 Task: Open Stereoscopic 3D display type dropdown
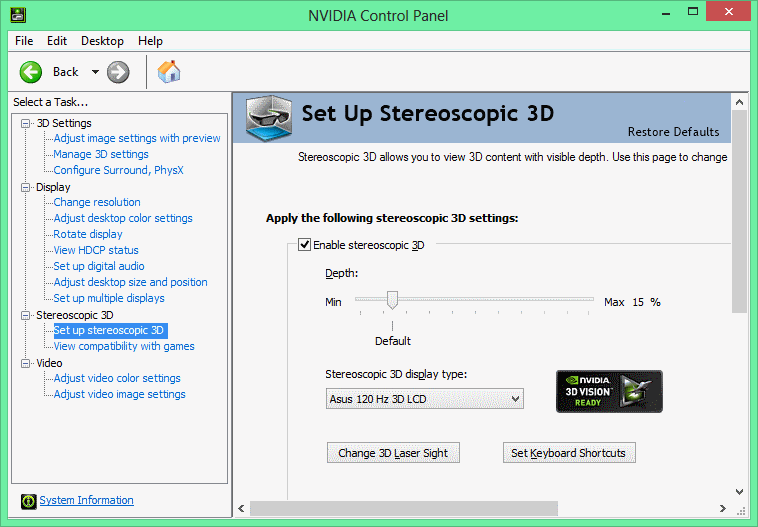click(425, 399)
